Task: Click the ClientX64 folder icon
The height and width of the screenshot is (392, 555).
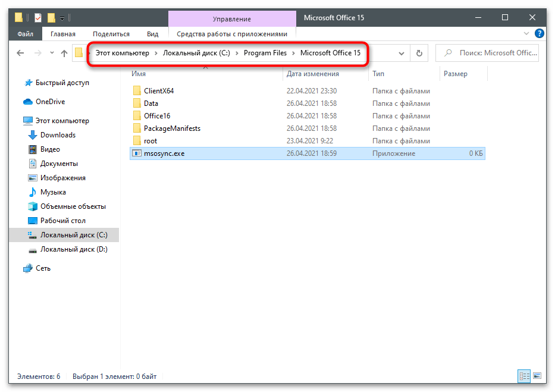Action: pyautogui.click(x=137, y=91)
